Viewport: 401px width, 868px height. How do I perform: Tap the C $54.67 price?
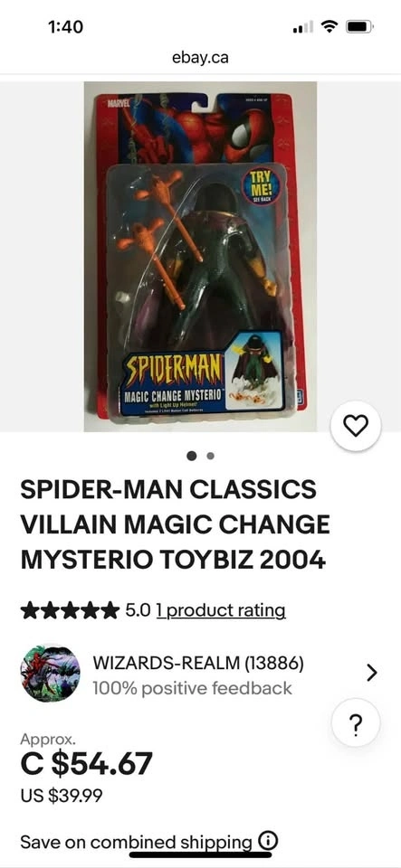point(86,764)
